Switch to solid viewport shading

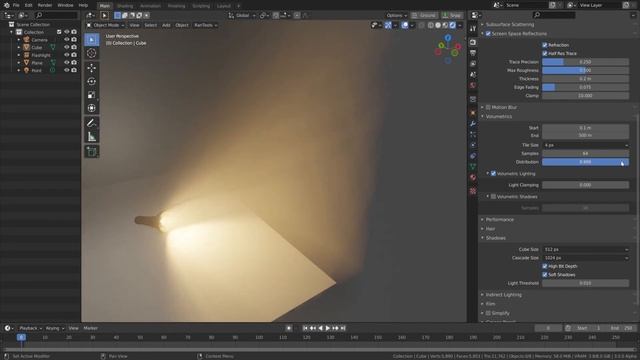pos(438,25)
